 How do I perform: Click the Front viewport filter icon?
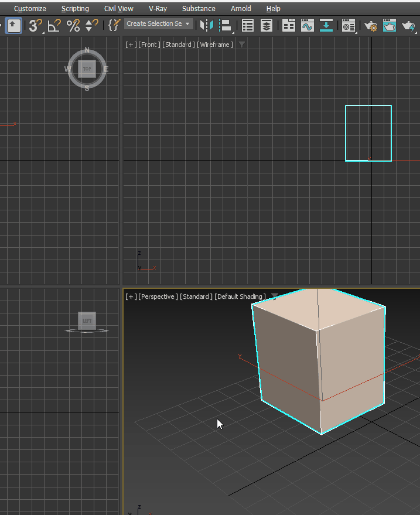242,45
